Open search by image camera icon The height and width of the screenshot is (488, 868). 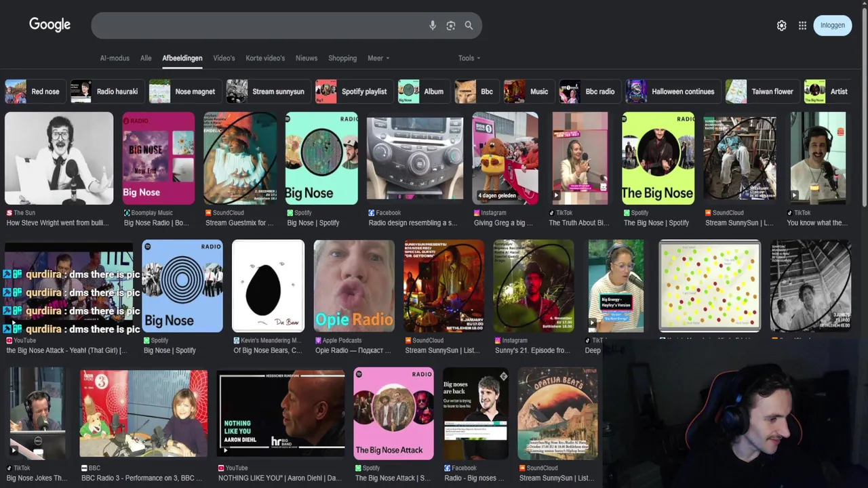(451, 25)
